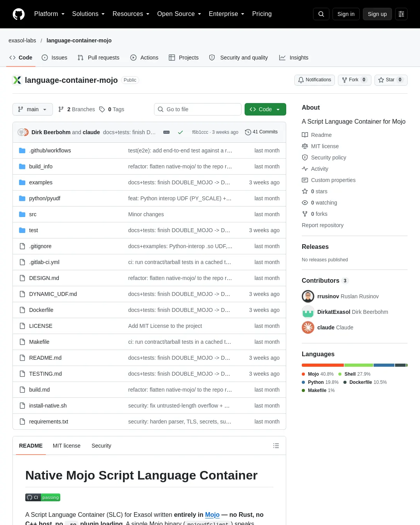Screen dimensions: 420x525
Task: Click Report repository link
Action: (x=322, y=225)
